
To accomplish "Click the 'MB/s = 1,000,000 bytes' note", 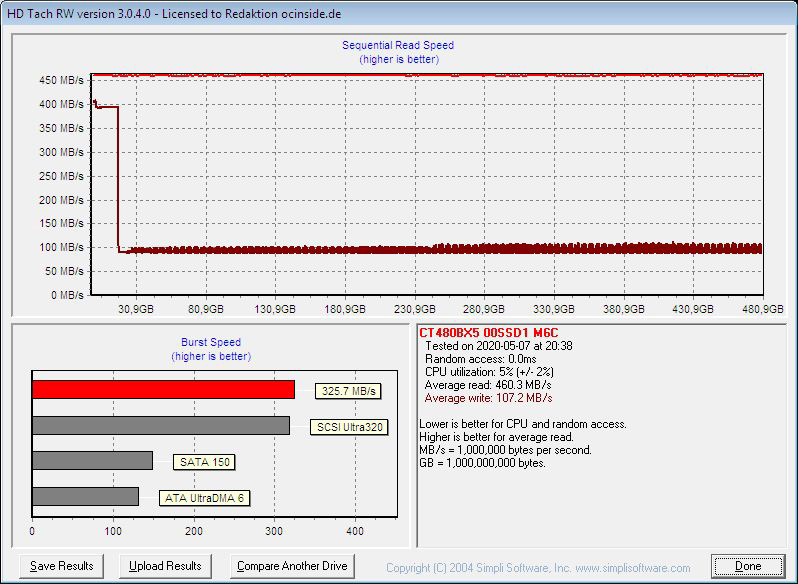I will tap(505, 450).
